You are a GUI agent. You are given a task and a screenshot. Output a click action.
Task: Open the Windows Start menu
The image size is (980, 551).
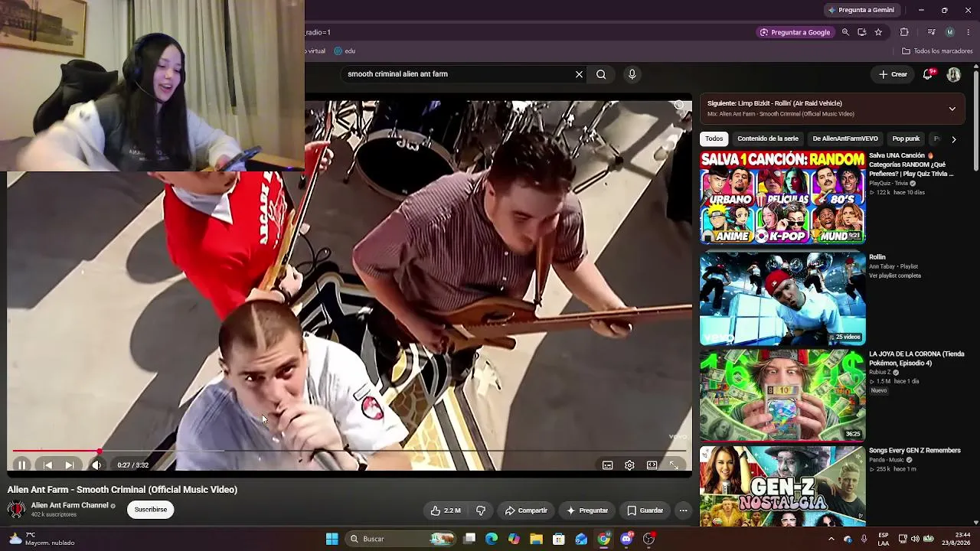click(x=332, y=539)
